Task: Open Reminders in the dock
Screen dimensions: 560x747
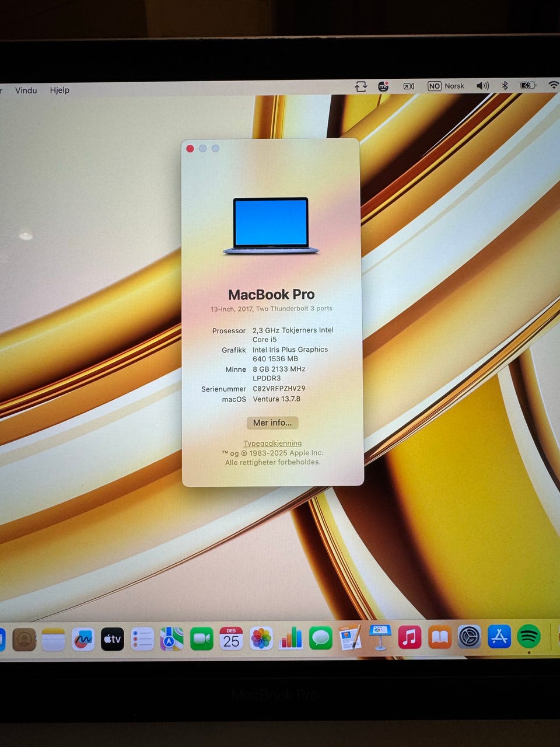Action: [142, 639]
